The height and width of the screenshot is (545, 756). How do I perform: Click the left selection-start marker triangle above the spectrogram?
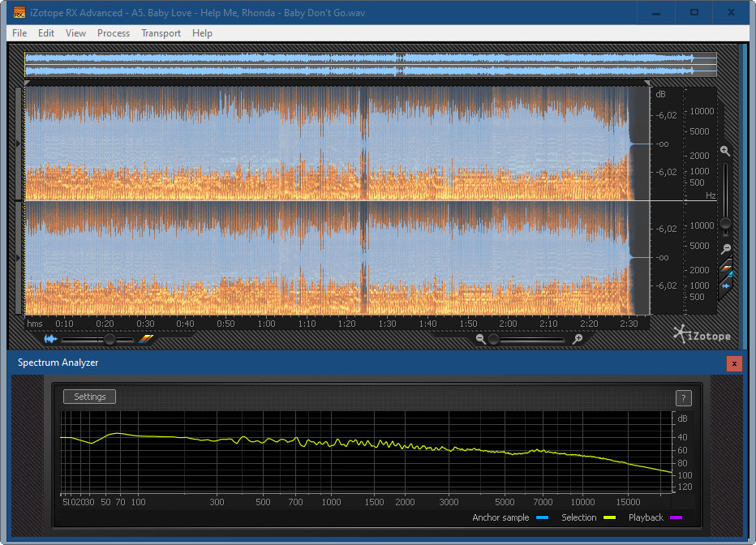pyautogui.click(x=27, y=84)
